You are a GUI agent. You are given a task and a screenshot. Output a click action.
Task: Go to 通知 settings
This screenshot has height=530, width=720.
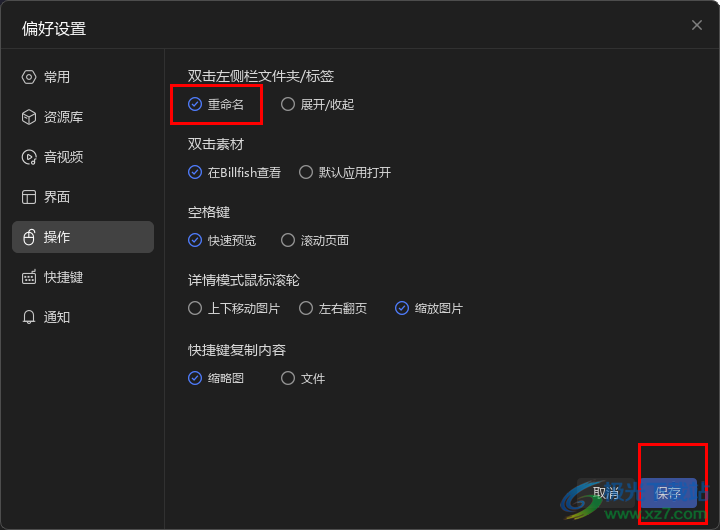(x=83, y=317)
